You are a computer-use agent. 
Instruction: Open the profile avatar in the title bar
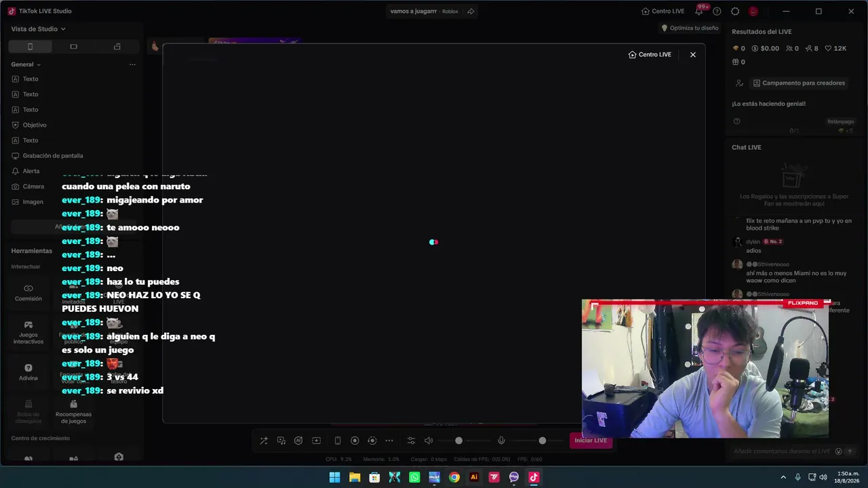pos(753,12)
